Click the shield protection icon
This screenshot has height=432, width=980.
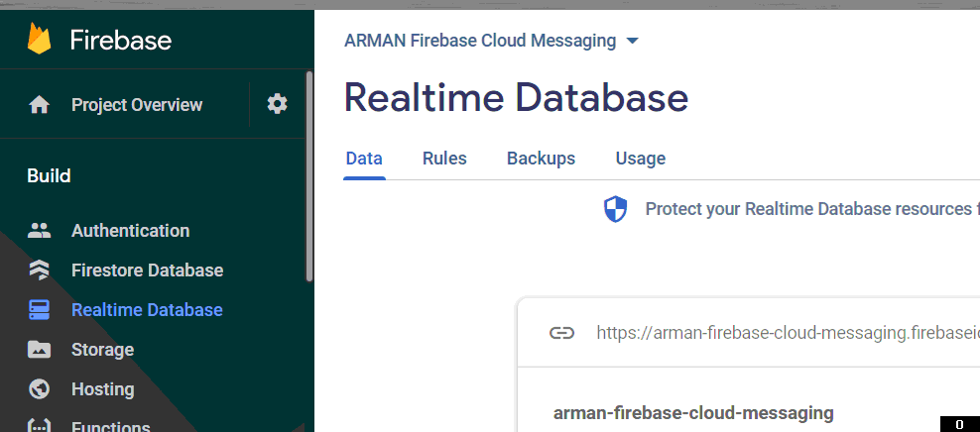coord(615,209)
